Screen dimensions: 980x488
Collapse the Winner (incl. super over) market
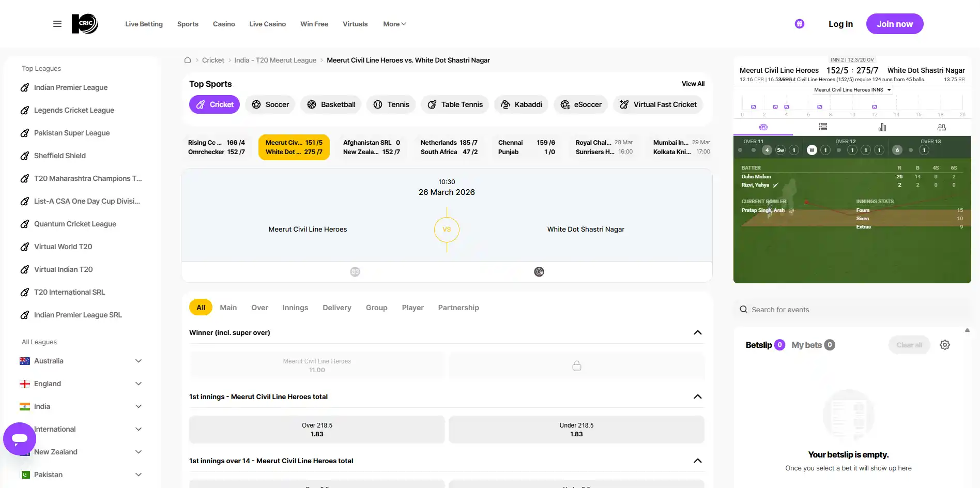[698, 332]
